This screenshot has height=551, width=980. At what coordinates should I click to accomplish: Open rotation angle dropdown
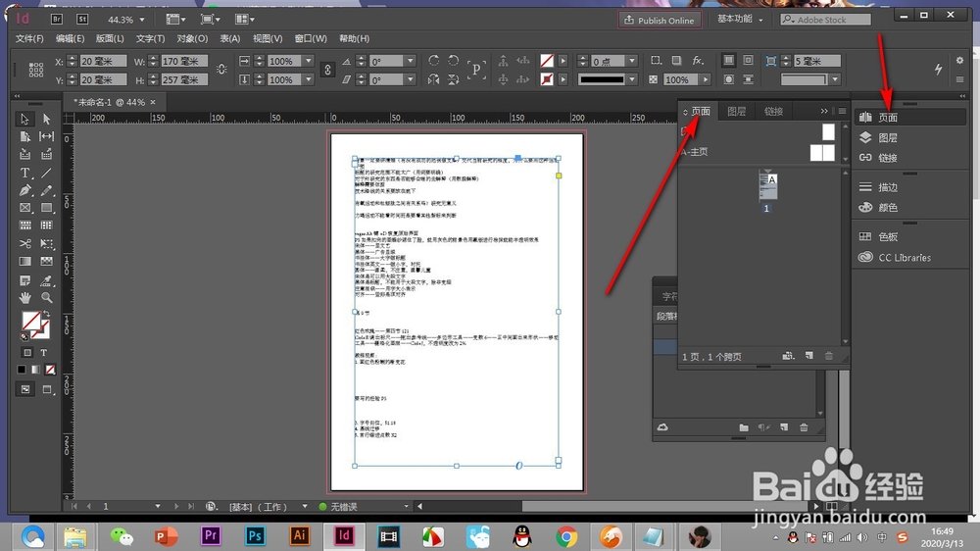pyautogui.click(x=411, y=61)
